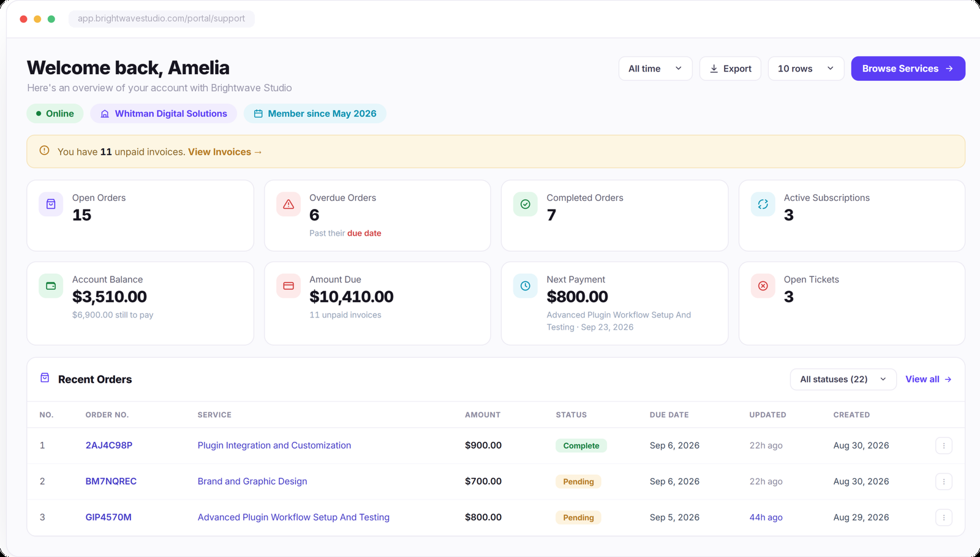
Task: Open order number 2AJ4C98P
Action: pos(109,445)
